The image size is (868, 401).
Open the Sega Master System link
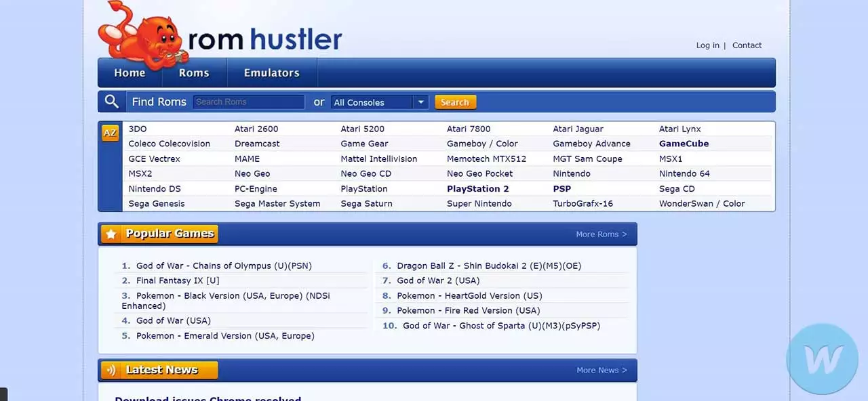click(x=277, y=203)
